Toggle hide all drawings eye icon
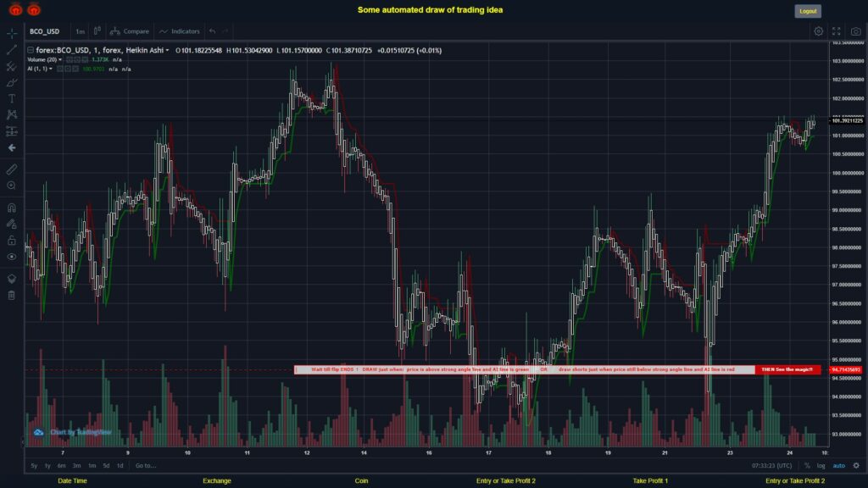Screen dimensions: 868x488 [12, 257]
